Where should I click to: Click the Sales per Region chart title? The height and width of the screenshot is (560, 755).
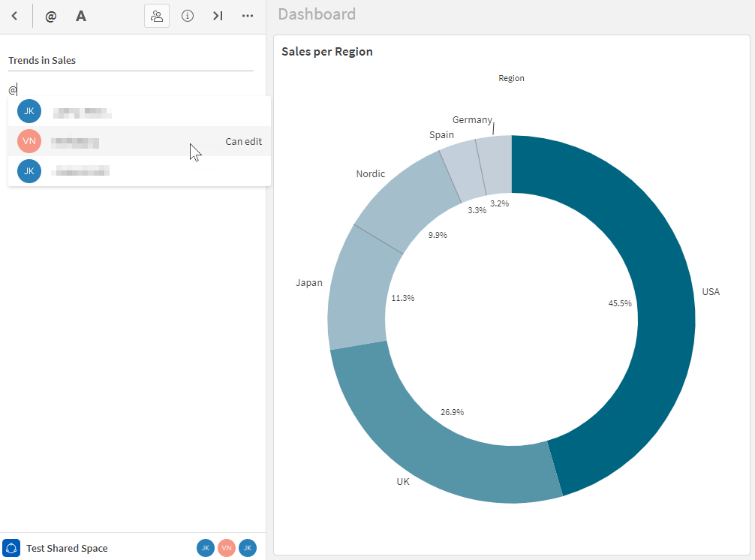(327, 52)
